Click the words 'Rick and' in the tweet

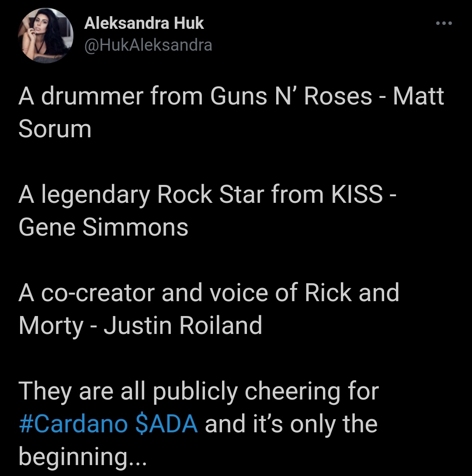(x=352, y=293)
